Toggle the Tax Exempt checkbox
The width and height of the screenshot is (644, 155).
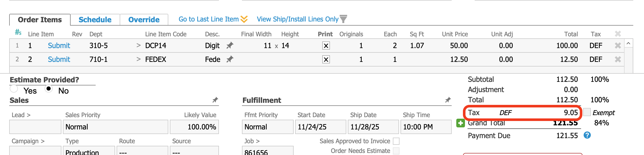click(x=587, y=112)
